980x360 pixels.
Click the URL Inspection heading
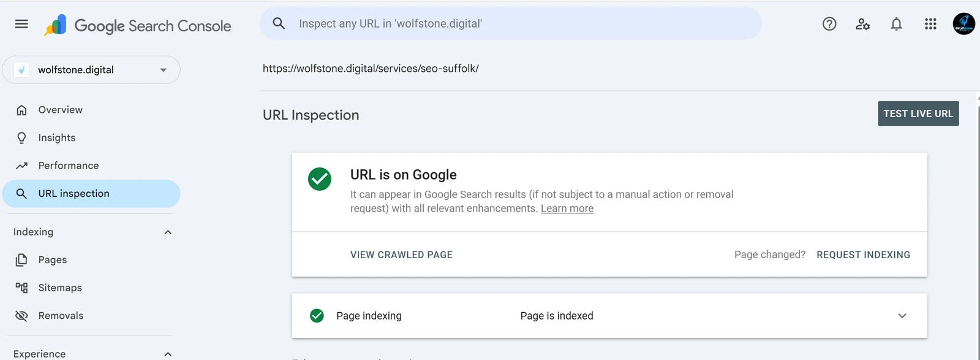tap(311, 115)
